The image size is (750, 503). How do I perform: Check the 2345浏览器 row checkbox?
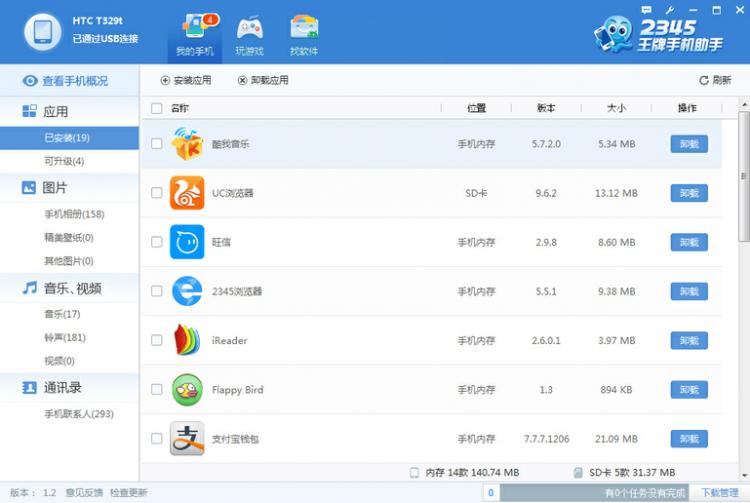(156, 291)
